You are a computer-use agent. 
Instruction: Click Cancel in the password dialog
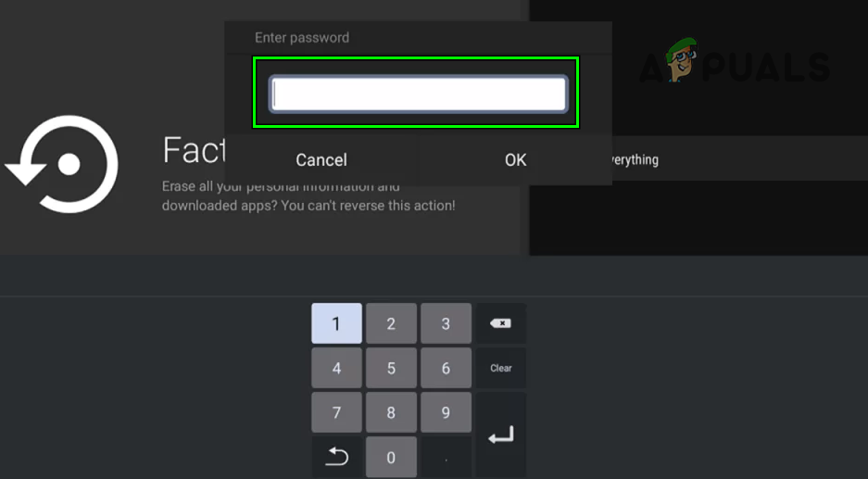click(321, 160)
